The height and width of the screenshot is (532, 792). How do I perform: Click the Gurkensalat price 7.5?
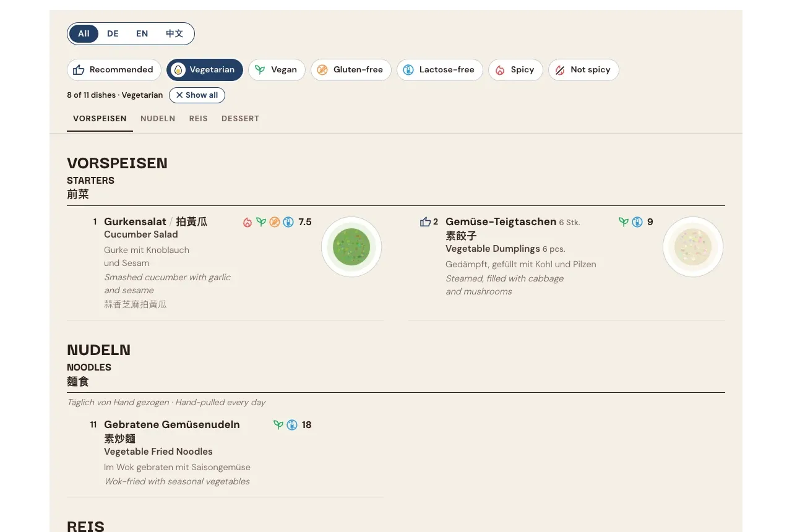305,222
